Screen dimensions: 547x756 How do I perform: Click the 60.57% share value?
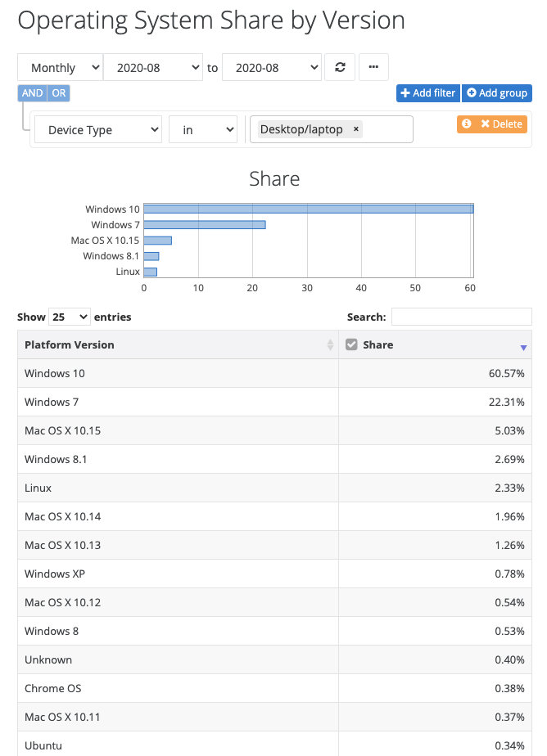coord(507,373)
